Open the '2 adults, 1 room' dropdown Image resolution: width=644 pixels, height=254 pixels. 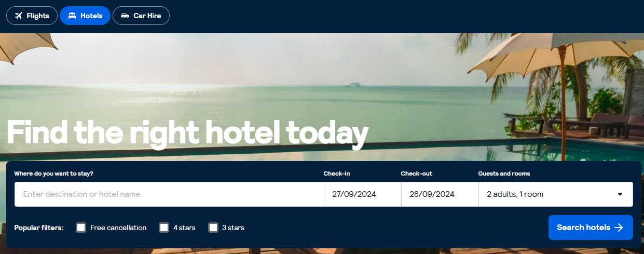[556, 194]
